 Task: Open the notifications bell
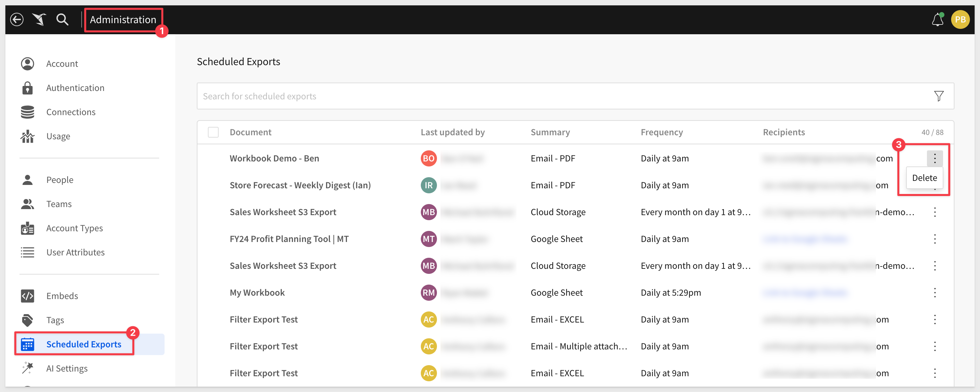point(937,19)
